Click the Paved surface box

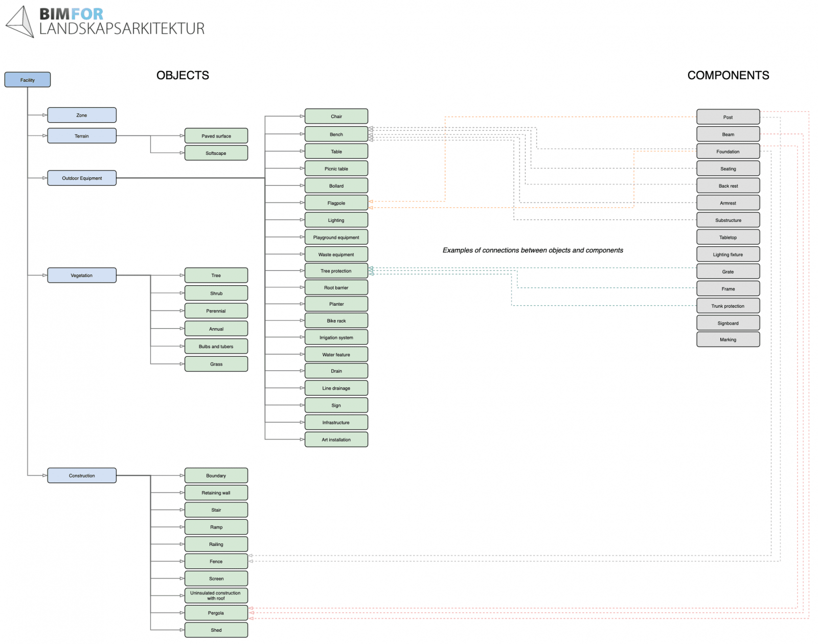click(216, 136)
